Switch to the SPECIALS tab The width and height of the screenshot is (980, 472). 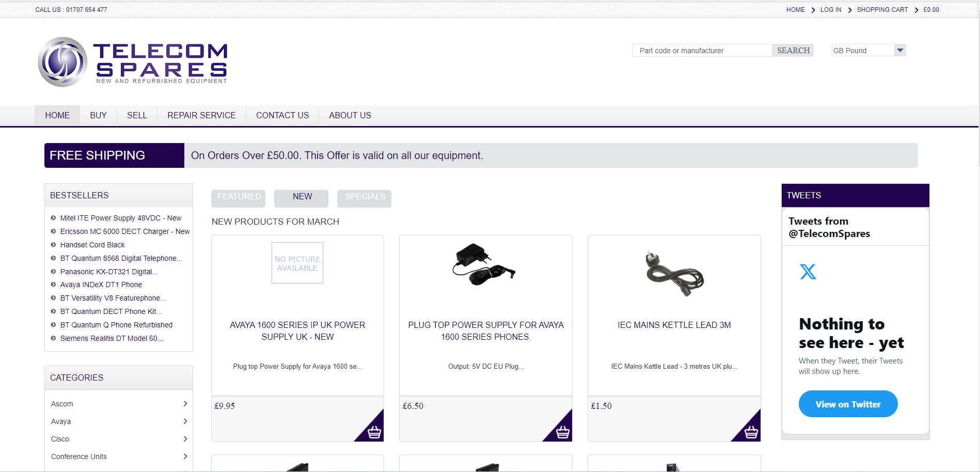[364, 198]
